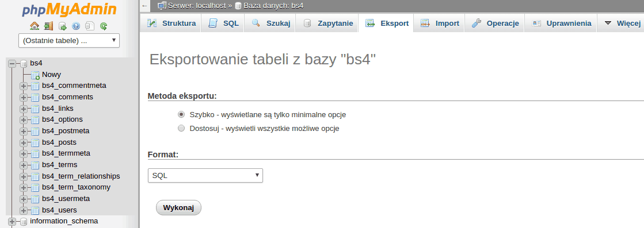Switch to the Struktura tab
Viewport: 644px width, 228px height.
pyautogui.click(x=172, y=24)
